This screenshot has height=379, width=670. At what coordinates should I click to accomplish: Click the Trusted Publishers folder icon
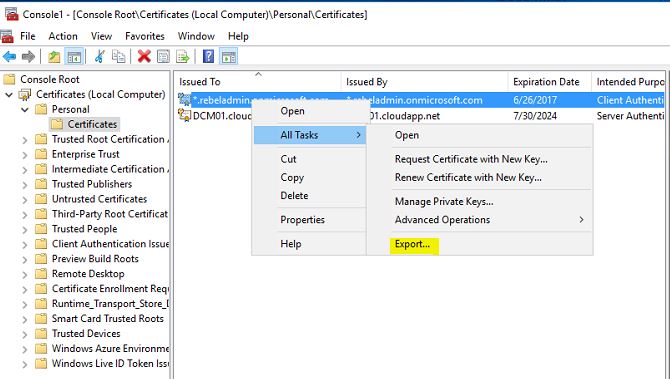[x=41, y=184]
